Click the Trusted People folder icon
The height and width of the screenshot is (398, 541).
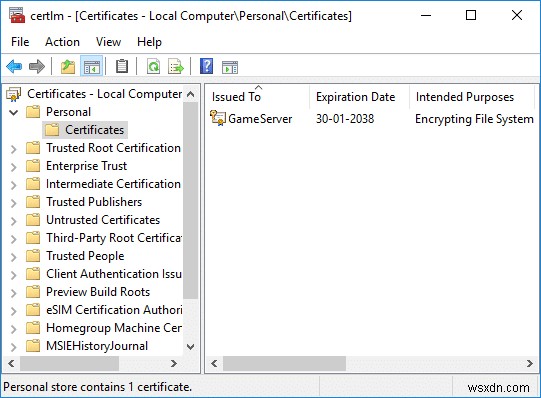click(x=33, y=256)
